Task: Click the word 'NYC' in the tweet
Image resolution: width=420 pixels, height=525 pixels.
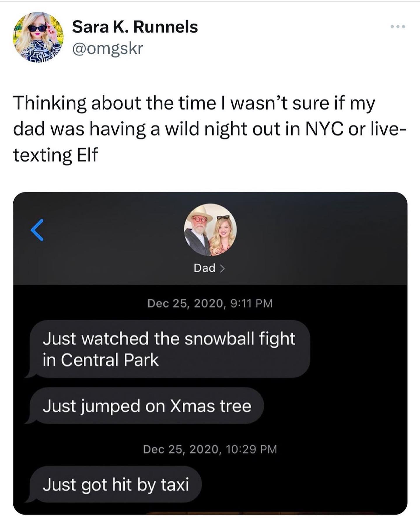Action: point(324,129)
